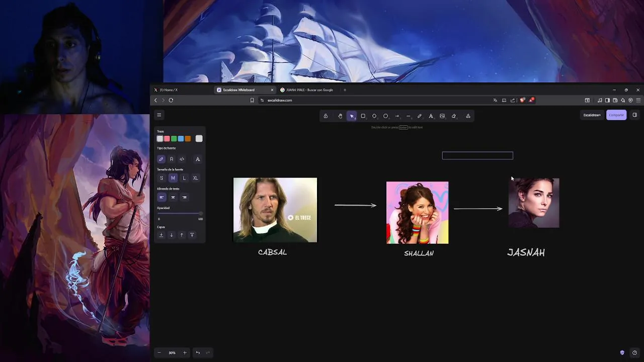This screenshot has width=644, height=362.
Task: Choose the normal font type
Action: 172,159
